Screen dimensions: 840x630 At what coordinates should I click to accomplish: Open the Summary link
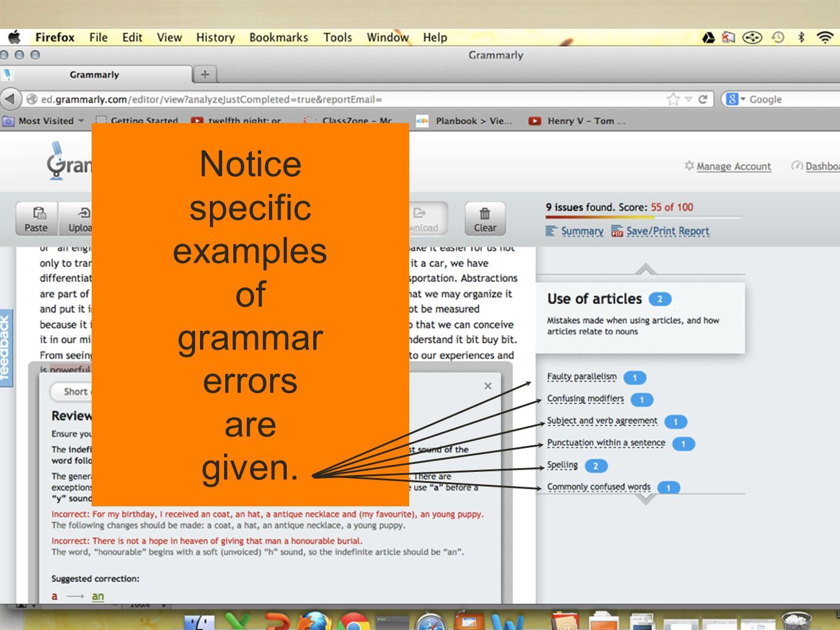tap(582, 231)
